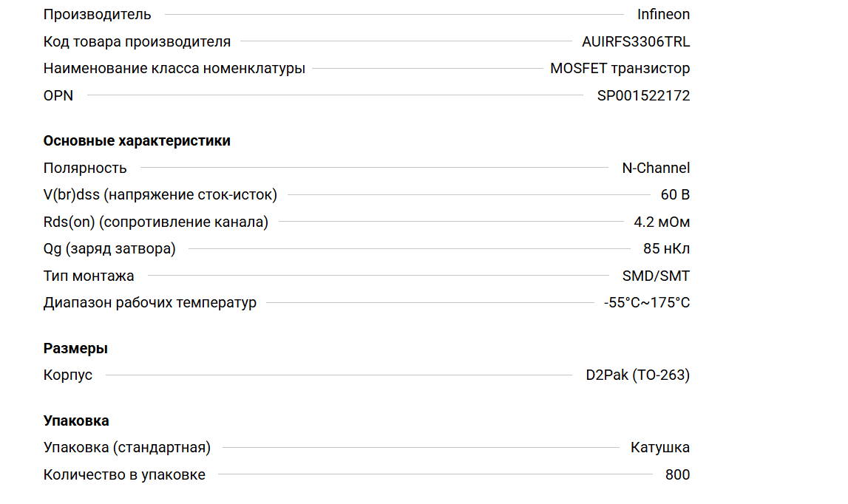Image resolution: width=848 pixels, height=504 pixels.
Task: Click the 85 нКл gate charge value
Action: click(666, 249)
